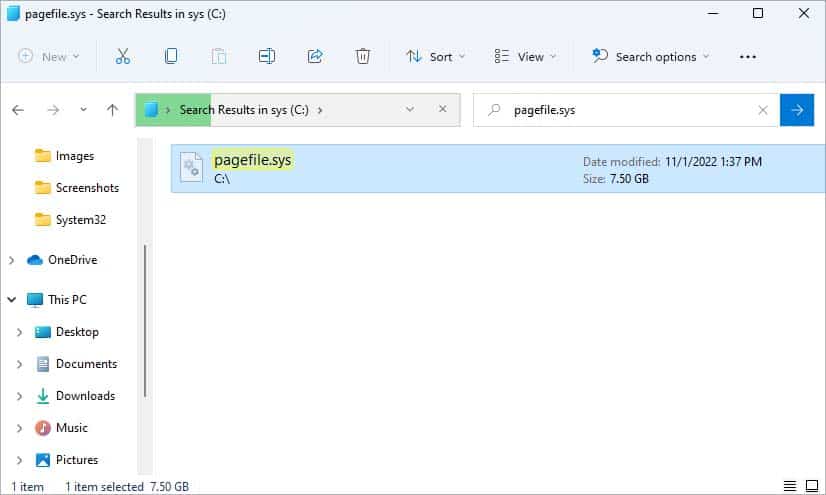This screenshot has width=826, height=495.
Task: Open address bar history dropdown
Action: [410, 110]
